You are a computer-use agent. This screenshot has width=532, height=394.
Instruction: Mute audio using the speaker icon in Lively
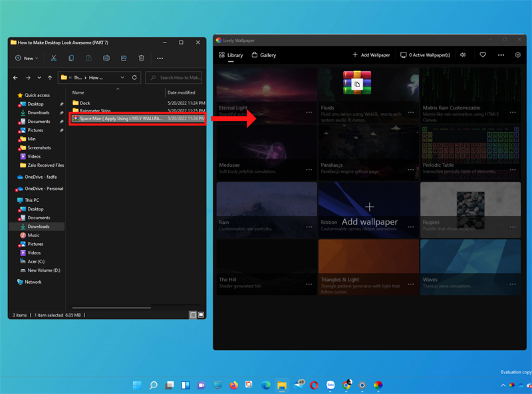point(463,54)
